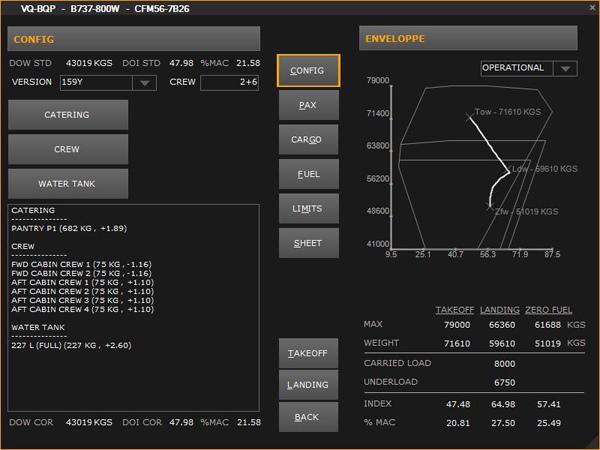Click the ENVELOPPE panel header
The width and height of the screenshot is (600, 450).
pos(468,39)
